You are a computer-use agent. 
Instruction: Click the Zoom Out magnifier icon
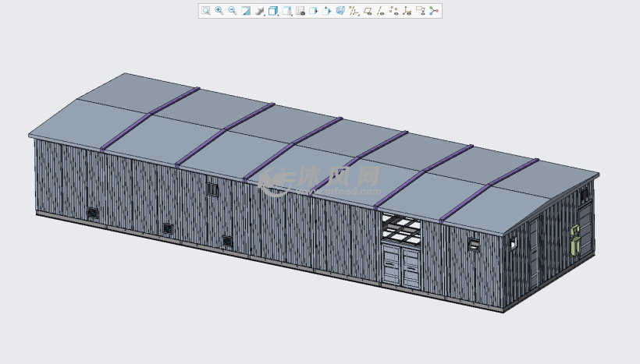tap(233, 11)
